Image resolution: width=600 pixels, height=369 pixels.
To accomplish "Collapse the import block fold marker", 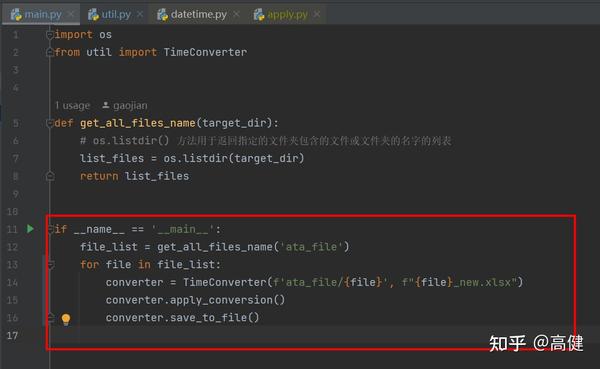I will pyautogui.click(x=49, y=35).
